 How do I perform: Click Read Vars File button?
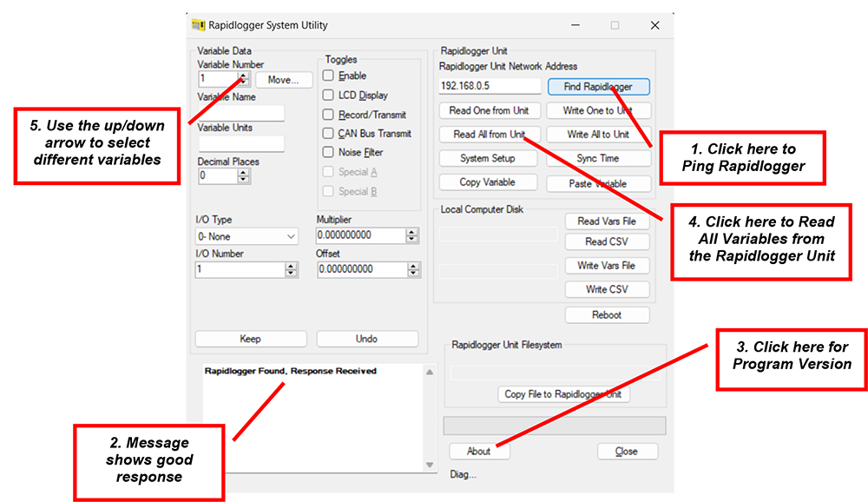tap(607, 221)
